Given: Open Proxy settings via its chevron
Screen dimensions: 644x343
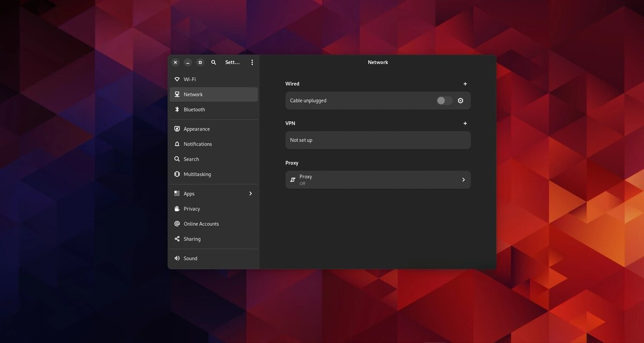Looking at the screenshot, I should pos(463,180).
